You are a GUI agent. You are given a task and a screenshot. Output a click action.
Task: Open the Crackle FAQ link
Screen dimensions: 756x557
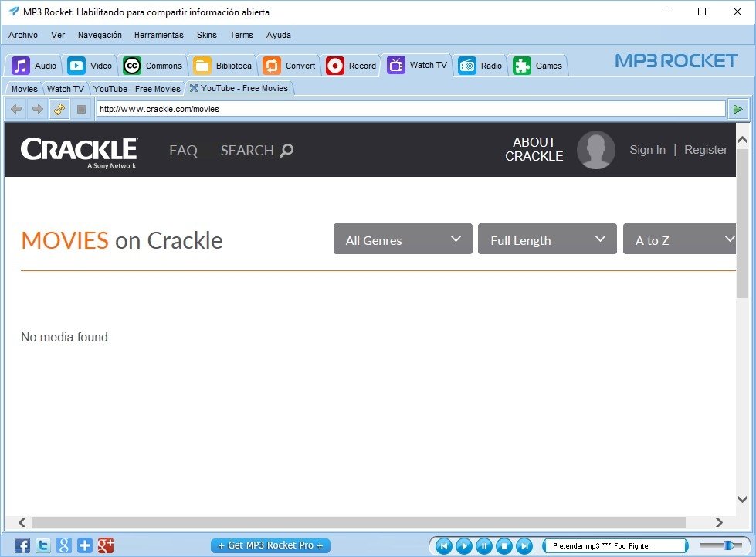coord(183,151)
